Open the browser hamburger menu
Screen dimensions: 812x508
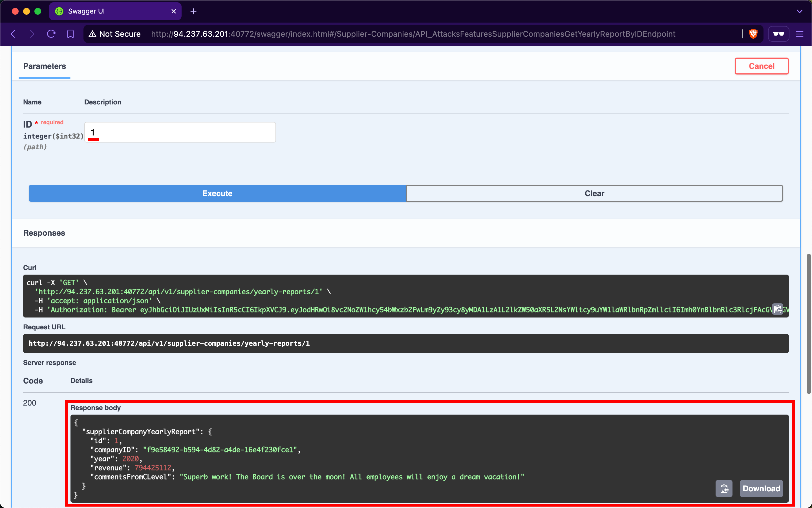[800, 34]
